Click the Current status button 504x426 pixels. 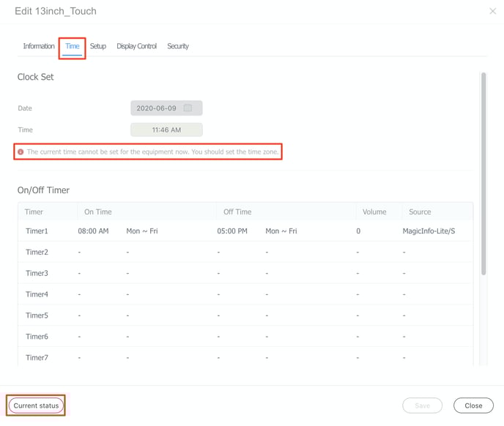36,406
